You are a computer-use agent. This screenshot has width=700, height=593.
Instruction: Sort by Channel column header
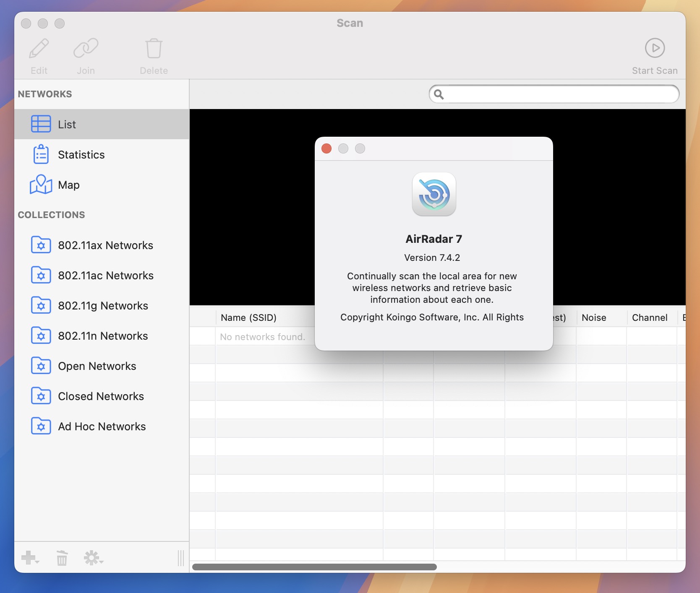[650, 317]
